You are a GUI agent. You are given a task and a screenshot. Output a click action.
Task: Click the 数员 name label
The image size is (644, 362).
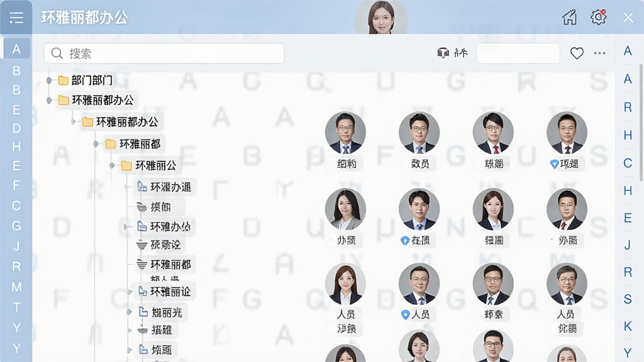[419, 164]
